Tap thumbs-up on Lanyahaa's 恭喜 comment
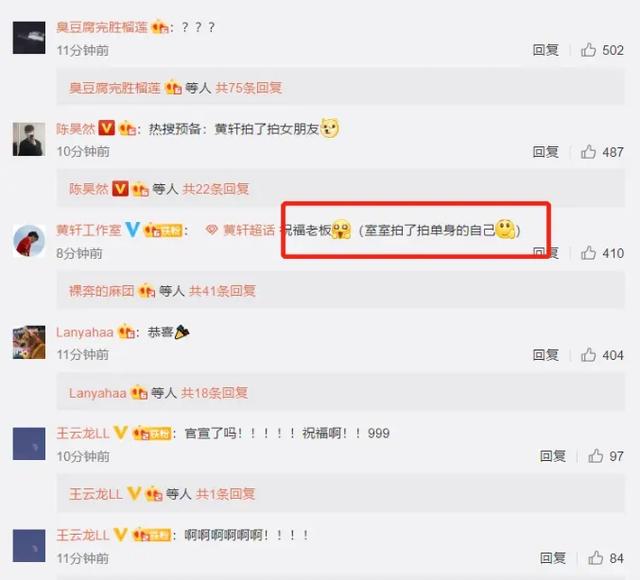 click(x=588, y=355)
